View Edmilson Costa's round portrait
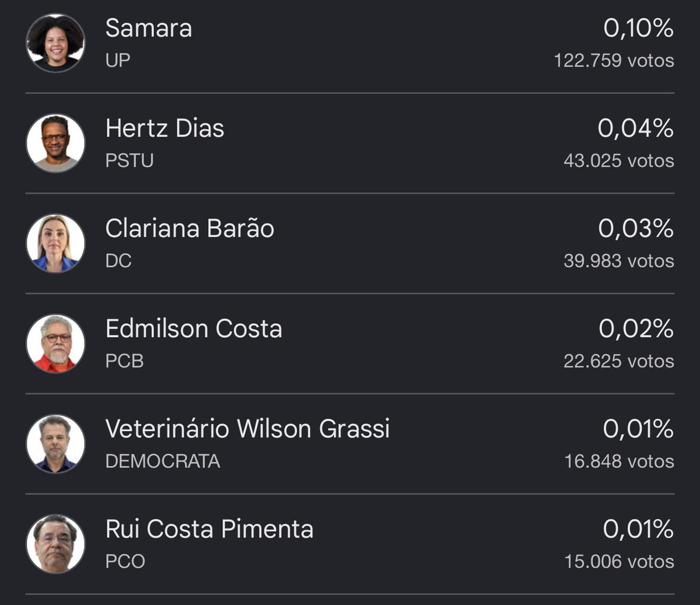The image size is (700, 605). click(x=55, y=344)
